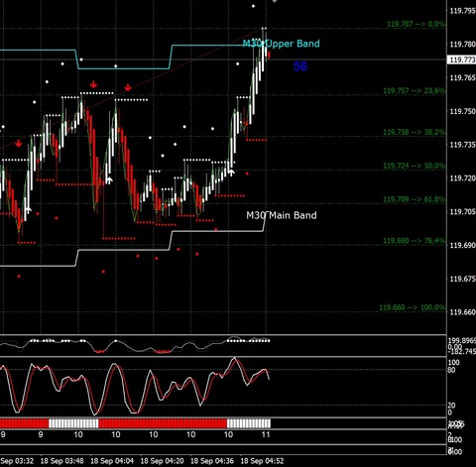Click the 18 Sep 04:52 time label
Viewport: 476px width, 467px height.
pos(262,461)
